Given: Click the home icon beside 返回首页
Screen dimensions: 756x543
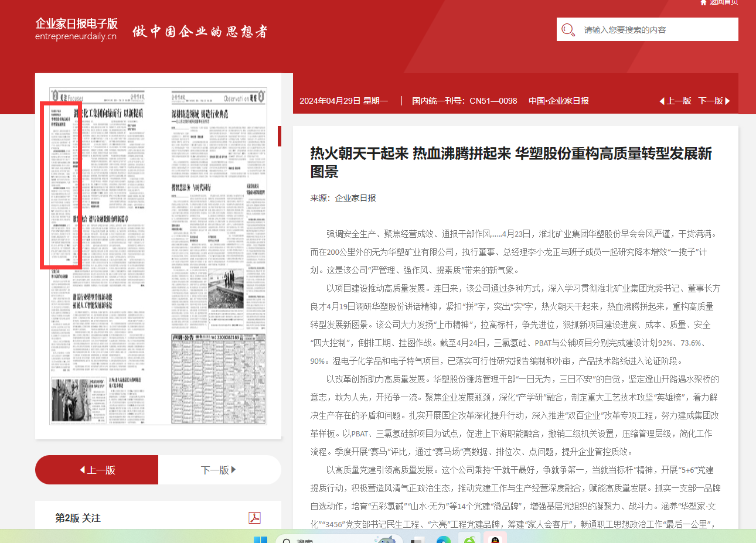Looking at the screenshot, I should click(x=703, y=2).
